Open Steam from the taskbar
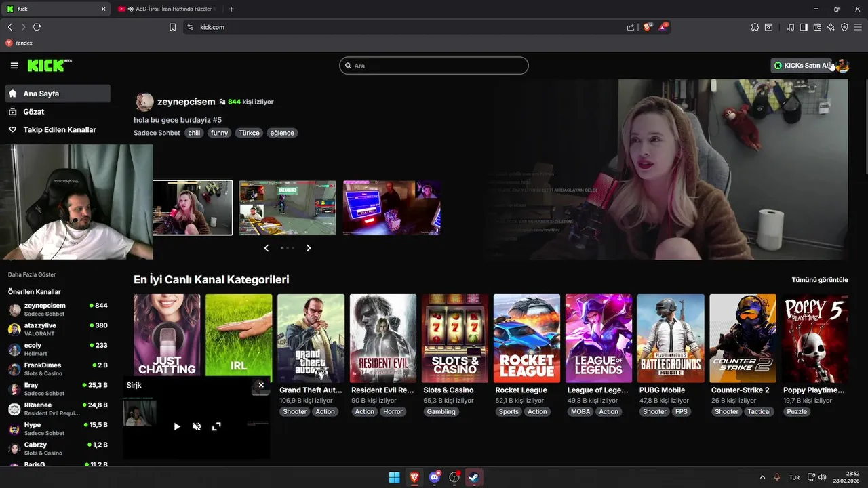Viewport: 868px width, 488px height. [x=475, y=477]
